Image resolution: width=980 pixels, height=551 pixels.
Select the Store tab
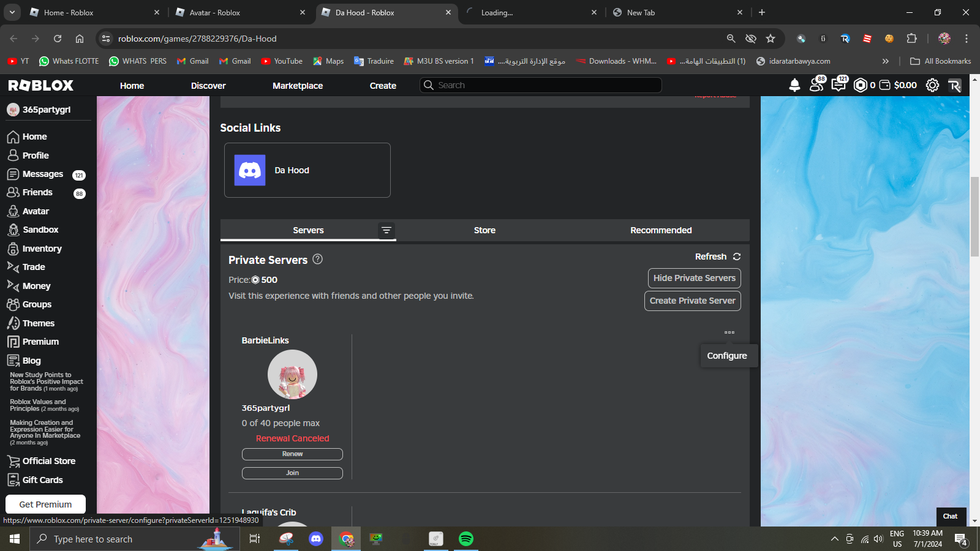click(x=484, y=230)
